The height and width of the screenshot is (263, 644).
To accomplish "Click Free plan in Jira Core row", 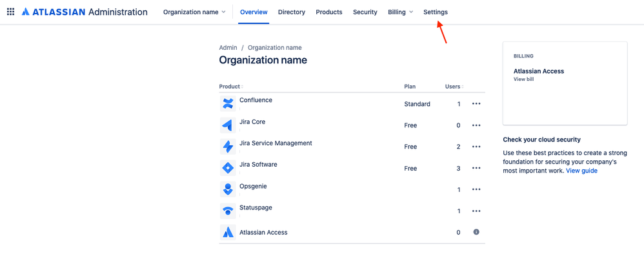I will pos(410,125).
